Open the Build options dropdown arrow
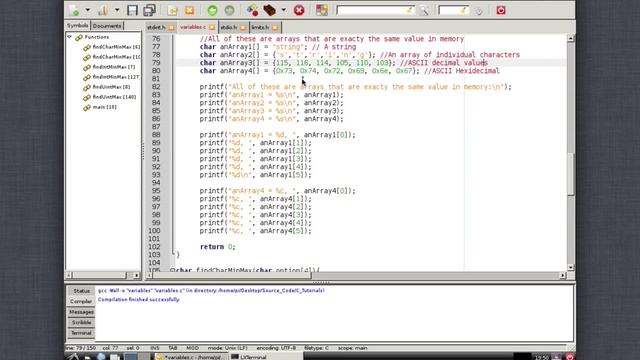 coord(284,10)
